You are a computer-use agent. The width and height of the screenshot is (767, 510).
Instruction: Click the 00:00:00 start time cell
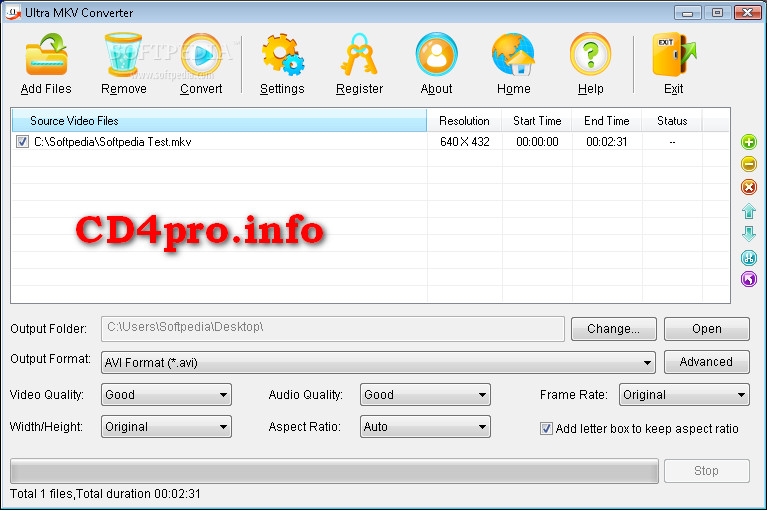(x=537, y=142)
